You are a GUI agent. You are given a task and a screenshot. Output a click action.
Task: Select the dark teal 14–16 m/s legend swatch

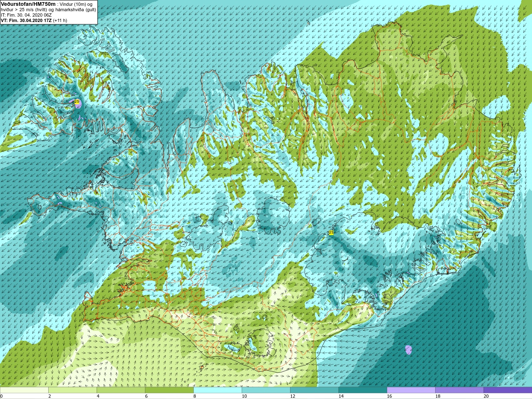pos(362,390)
